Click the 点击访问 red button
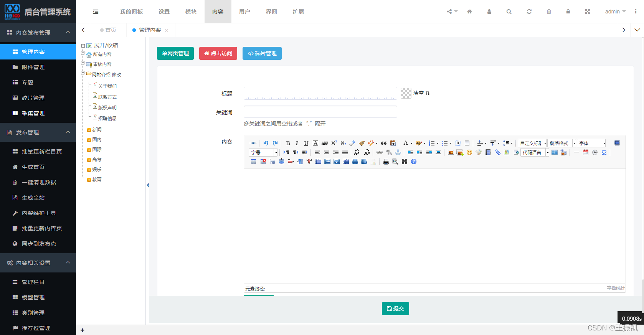 [x=218, y=53]
